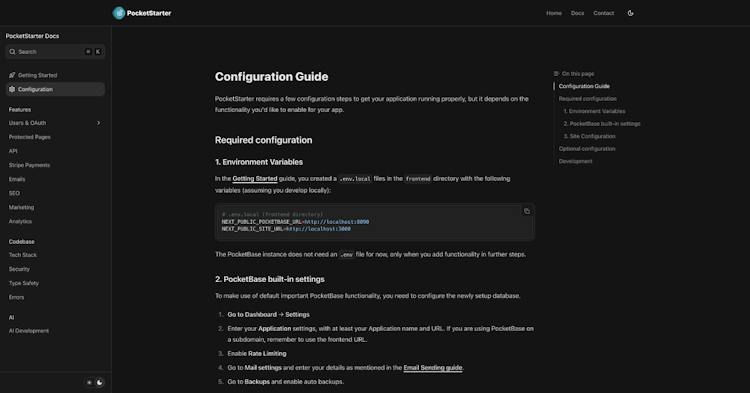
Task: Open the Errors docs page
Action: tap(16, 297)
